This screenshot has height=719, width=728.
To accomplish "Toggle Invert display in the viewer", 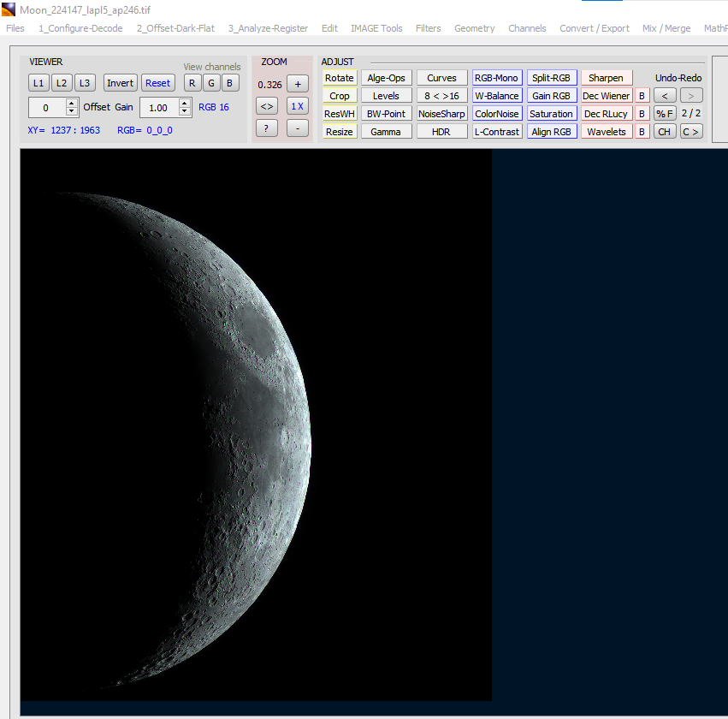I will click(x=121, y=83).
